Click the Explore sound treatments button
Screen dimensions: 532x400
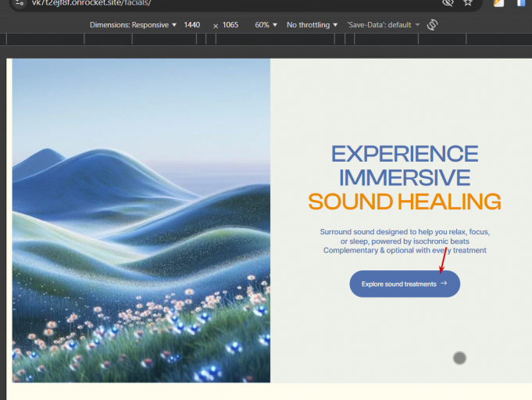point(405,284)
